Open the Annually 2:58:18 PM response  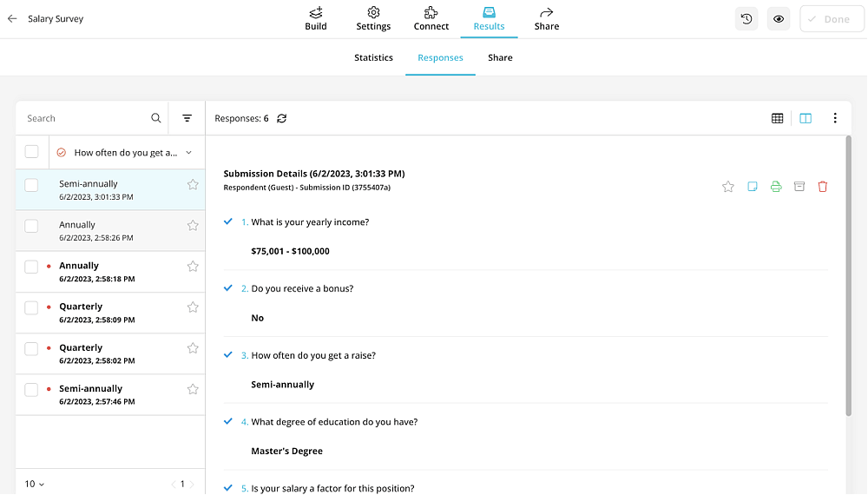(110, 272)
